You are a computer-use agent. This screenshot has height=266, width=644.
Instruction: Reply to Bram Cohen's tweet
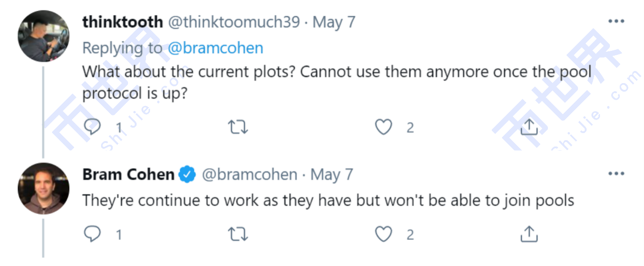[93, 234]
